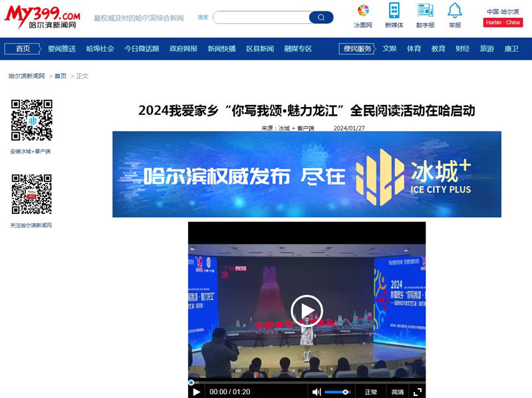Open the 新媒体 phone icon
The height and width of the screenshot is (398, 532).
(x=394, y=11)
